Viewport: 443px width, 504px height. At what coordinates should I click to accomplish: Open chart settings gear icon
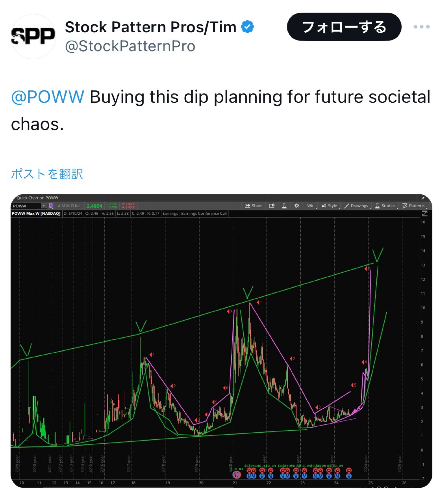pyautogui.click(x=296, y=206)
